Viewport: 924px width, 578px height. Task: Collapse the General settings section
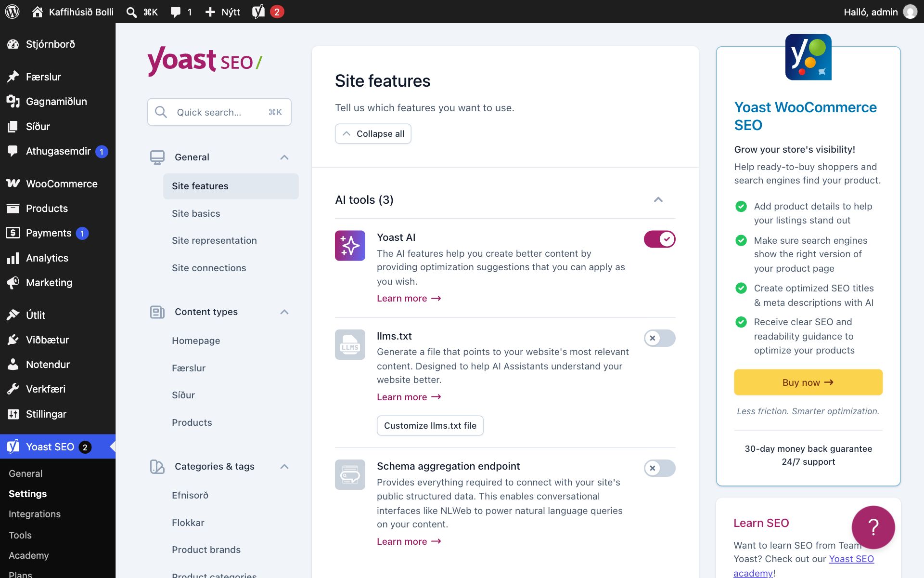pyautogui.click(x=284, y=158)
